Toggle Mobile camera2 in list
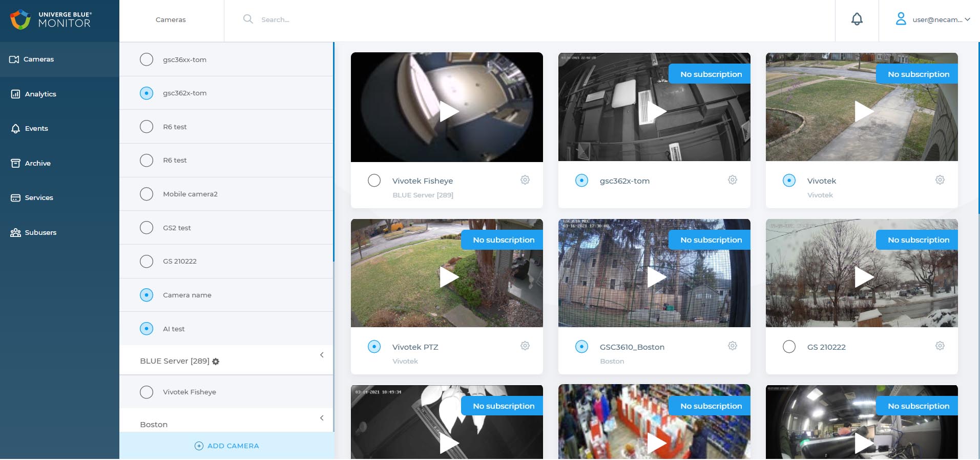 [147, 194]
